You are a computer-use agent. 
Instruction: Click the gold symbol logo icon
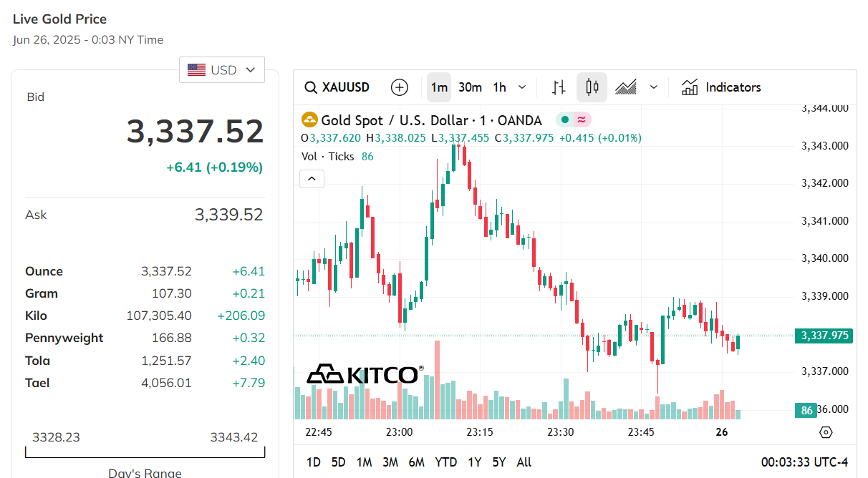[309, 120]
